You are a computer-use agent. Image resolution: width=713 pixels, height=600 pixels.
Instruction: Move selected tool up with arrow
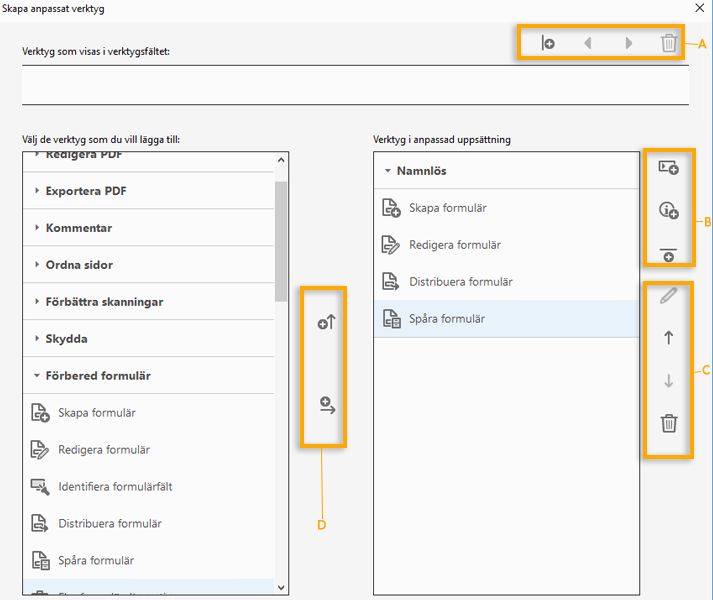click(669, 338)
